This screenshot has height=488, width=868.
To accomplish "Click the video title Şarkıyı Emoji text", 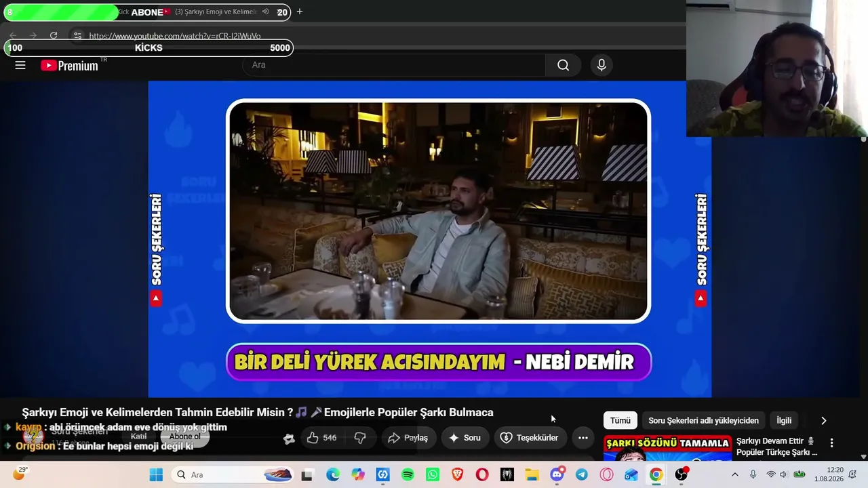I will pyautogui.click(x=258, y=412).
